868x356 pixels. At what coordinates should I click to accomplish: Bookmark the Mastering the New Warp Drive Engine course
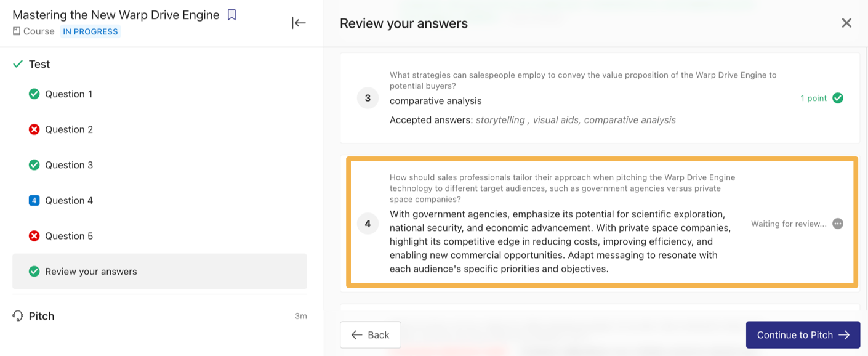[231, 15]
